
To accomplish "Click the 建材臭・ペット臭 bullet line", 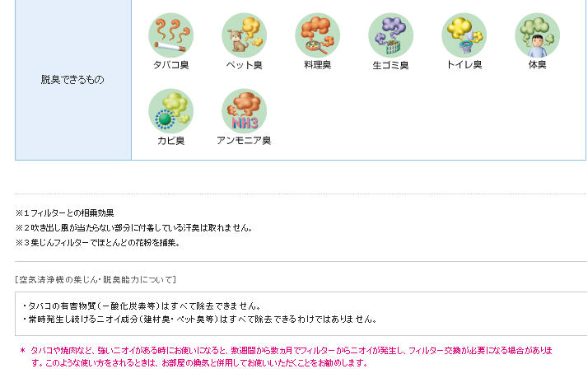I will pyautogui.click(x=199, y=320).
